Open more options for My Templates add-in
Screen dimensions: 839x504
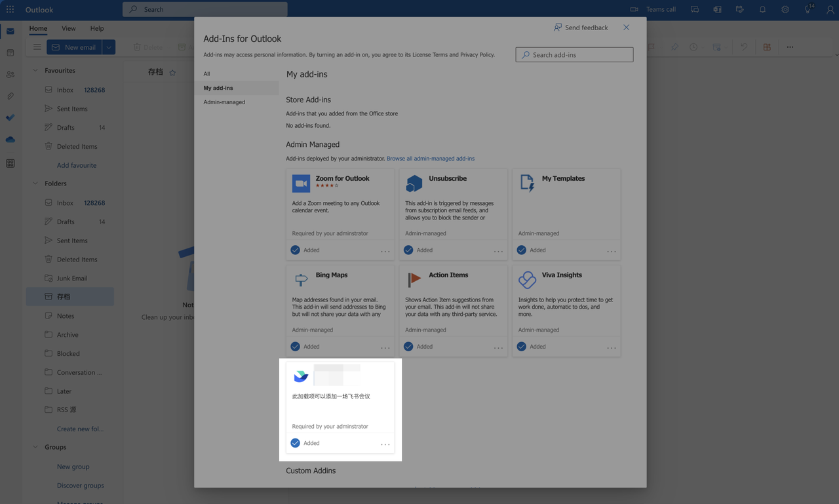(611, 251)
